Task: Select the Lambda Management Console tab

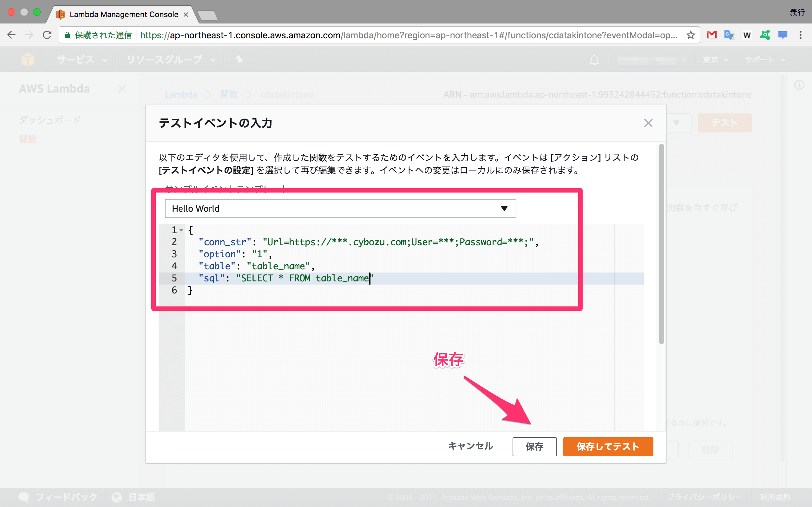Action: [123, 15]
